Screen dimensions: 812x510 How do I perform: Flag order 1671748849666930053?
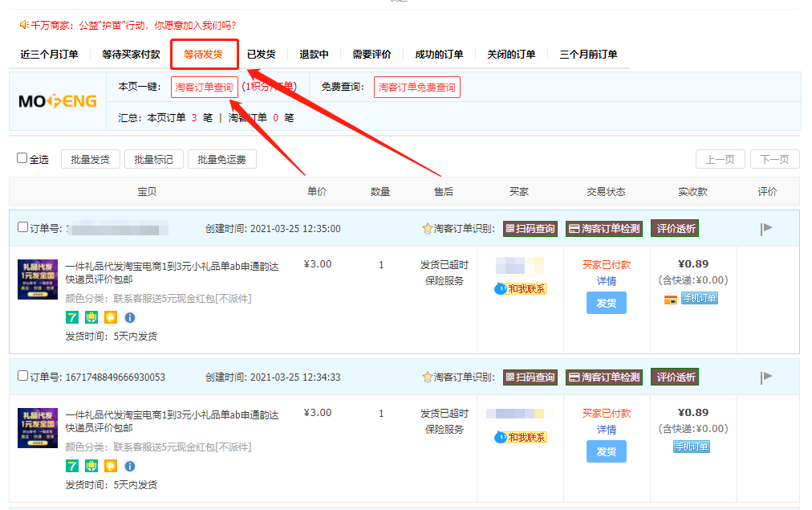[766, 377]
